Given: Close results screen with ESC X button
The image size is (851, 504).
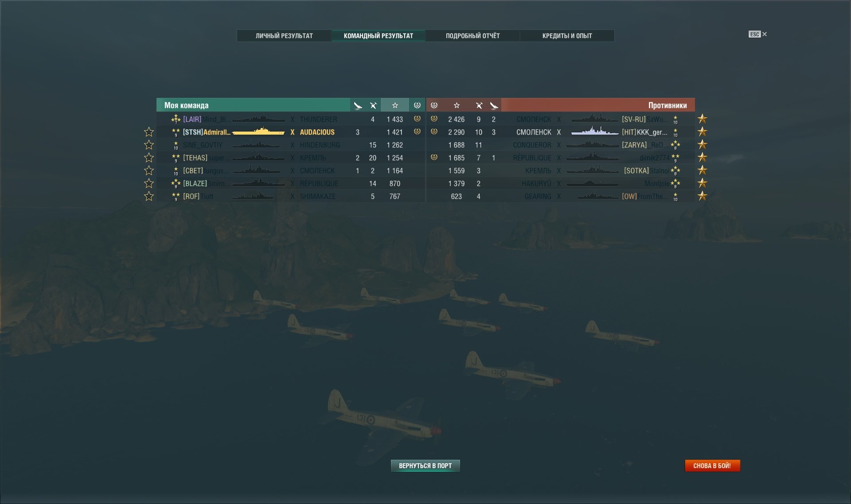Looking at the screenshot, I should tap(758, 34).
